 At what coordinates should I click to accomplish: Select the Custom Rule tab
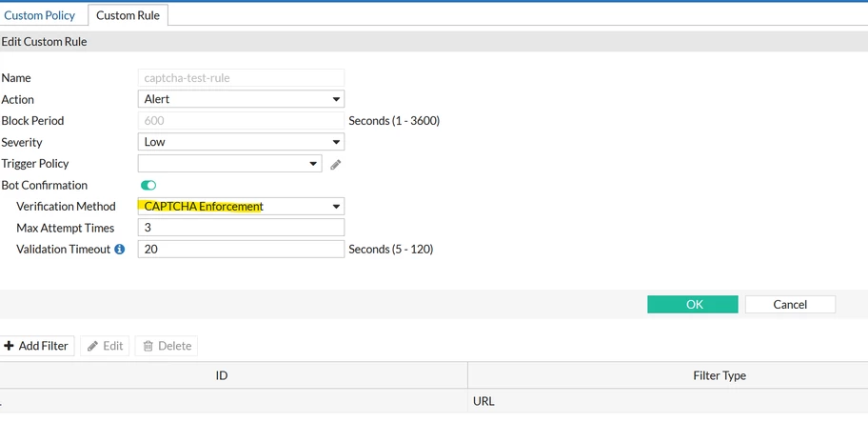coord(128,15)
